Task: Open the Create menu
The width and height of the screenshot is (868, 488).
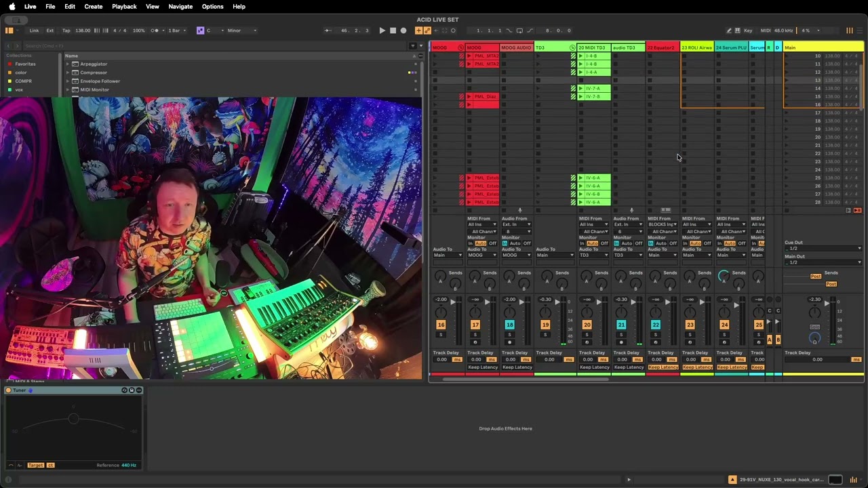Action: [94, 6]
